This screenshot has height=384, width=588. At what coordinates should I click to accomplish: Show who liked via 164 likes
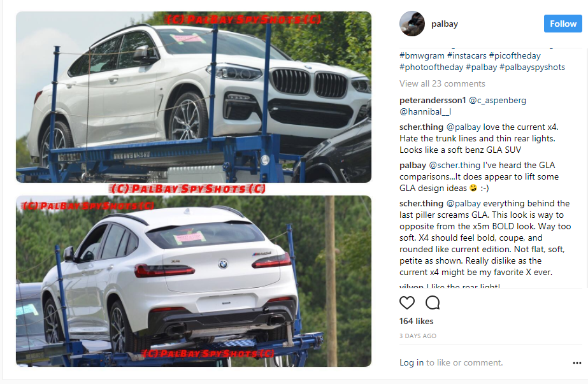416,321
